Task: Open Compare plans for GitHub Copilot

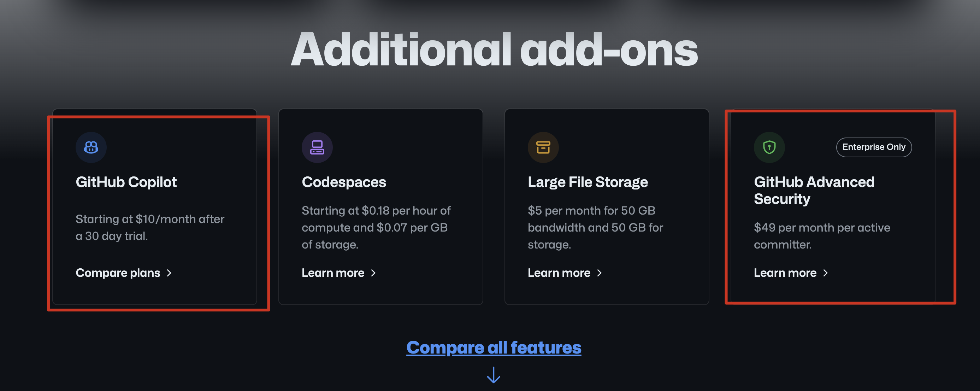Action: tap(118, 273)
